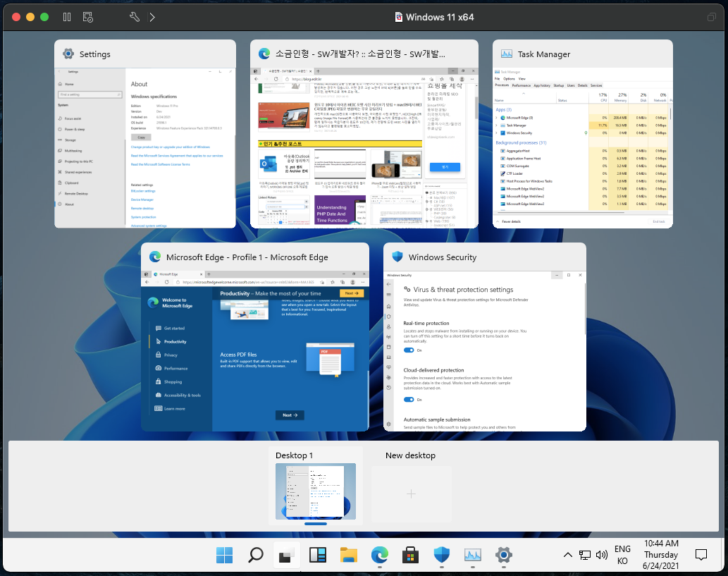Image resolution: width=728 pixels, height=576 pixels.
Task: Click the enter full screen icon in VM title bar
Action: 711,17
